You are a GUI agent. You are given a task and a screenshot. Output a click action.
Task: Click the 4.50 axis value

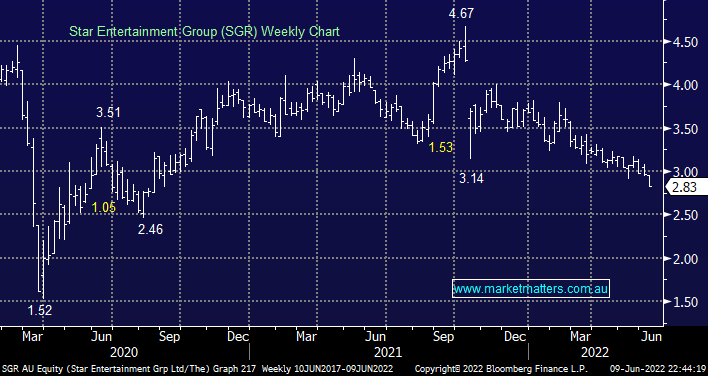pyautogui.click(x=685, y=42)
